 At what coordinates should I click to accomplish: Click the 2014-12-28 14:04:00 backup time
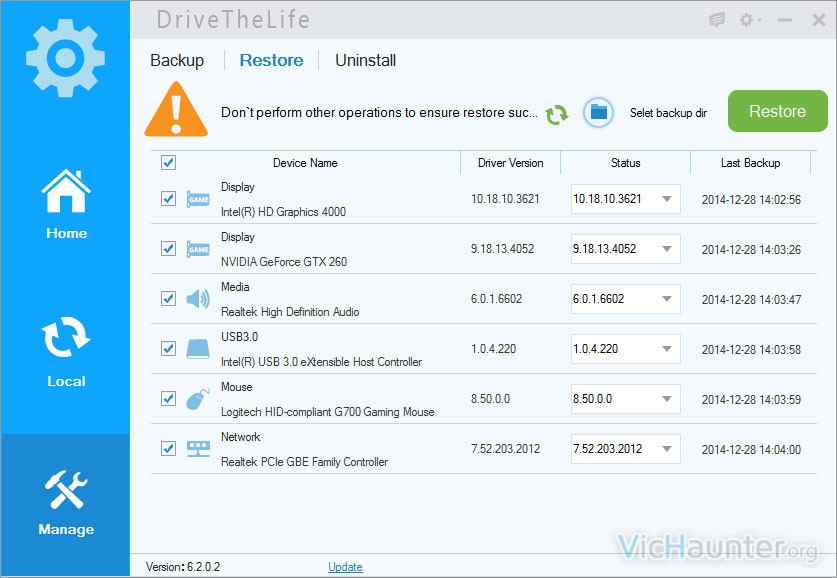tap(751, 449)
